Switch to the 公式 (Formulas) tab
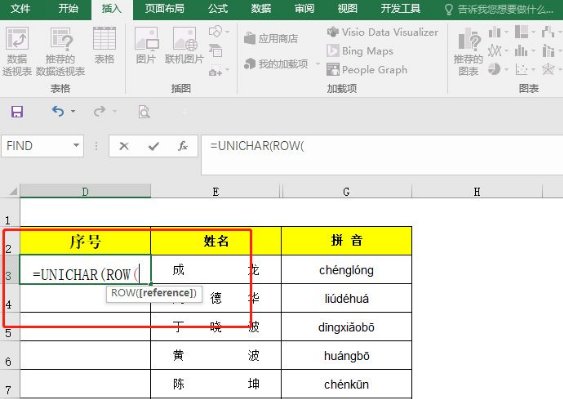The width and height of the screenshot is (563, 399). pos(218,9)
